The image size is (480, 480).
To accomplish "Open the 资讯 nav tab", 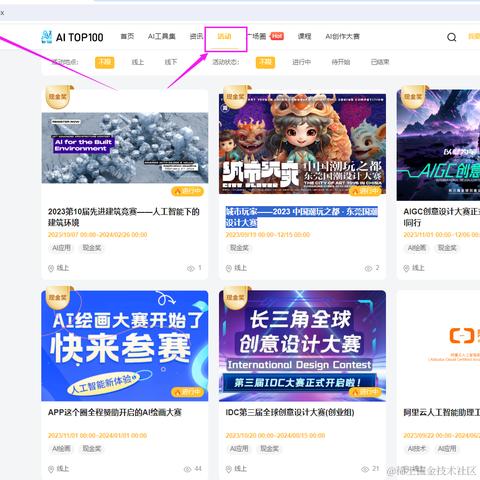I will tap(196, 36).
